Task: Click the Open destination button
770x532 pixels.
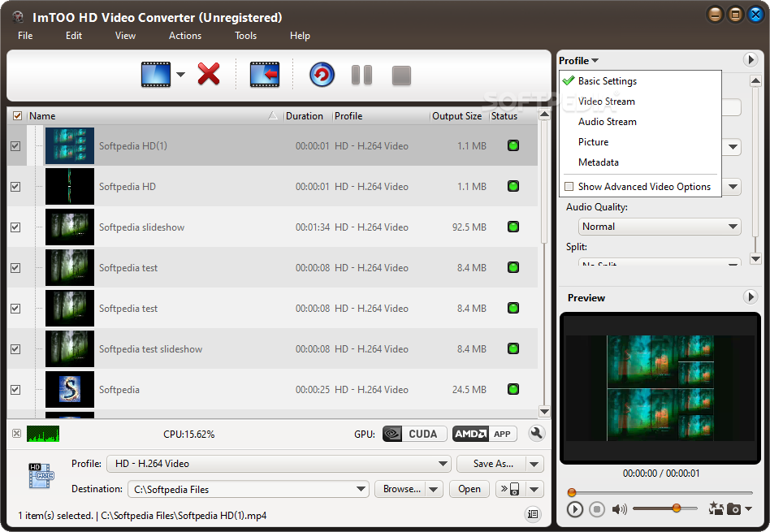Action: (469, 489)
